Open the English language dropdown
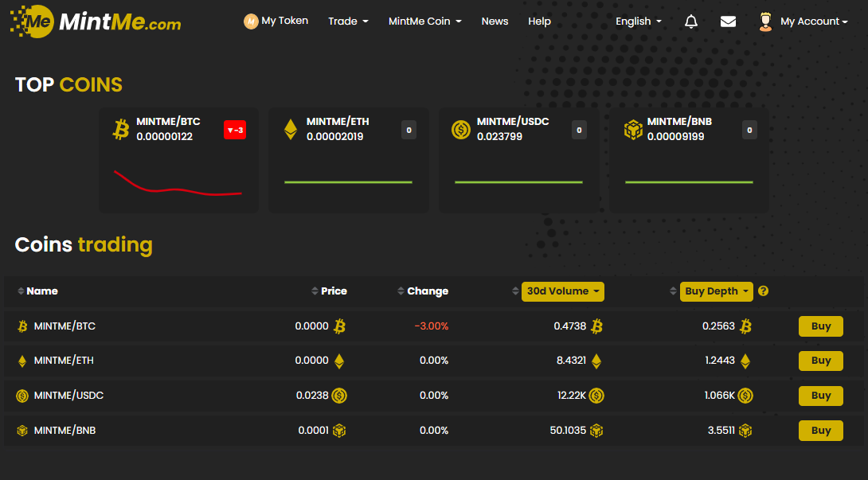Image resolution: width=868 pixels, height=480 pixels. tap(638, 21)
